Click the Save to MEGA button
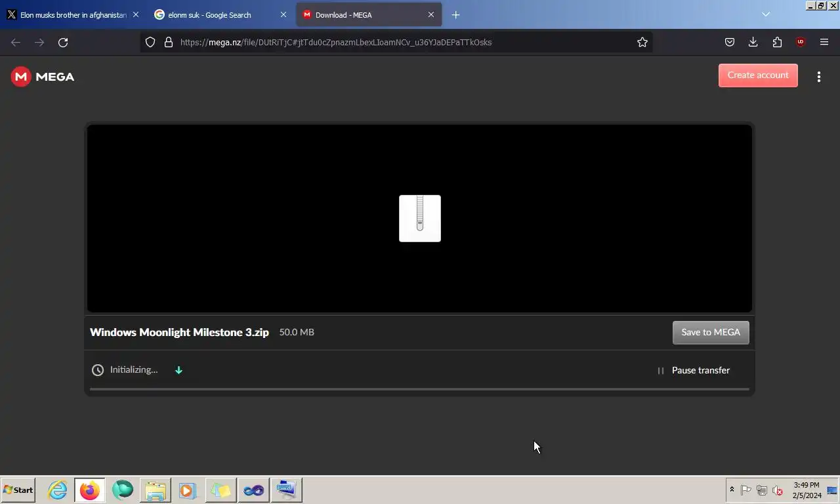Screen dimensions: 840x504 click(711, 333)
